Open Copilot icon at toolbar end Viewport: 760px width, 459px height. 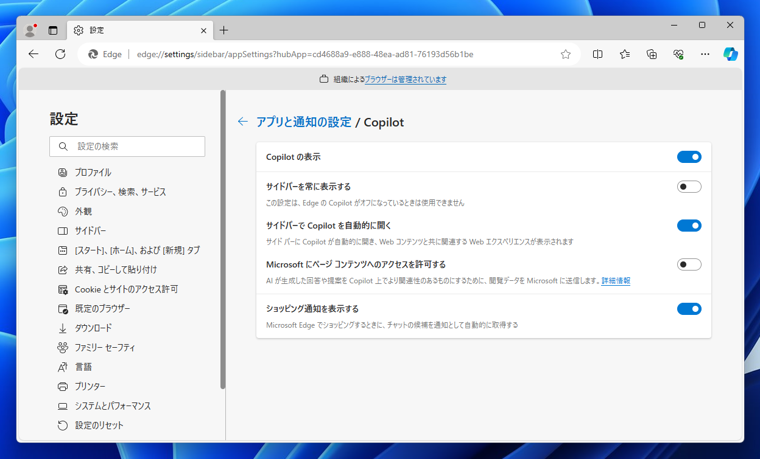click(x=730, y=54)
